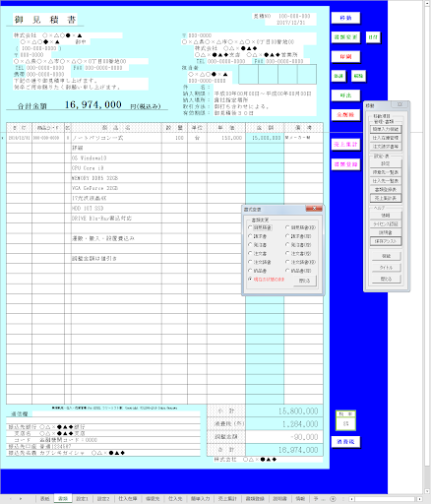Switch to the 仕入先 sheet tab
The height and width of the screenshot is (504, 431).
(x=175, y=499)
